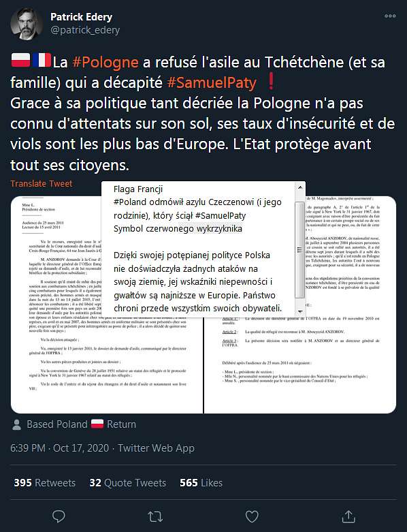The image size is (407, 532).
Task: Like the tweet with the heart icon
Action: coord(252,517)
